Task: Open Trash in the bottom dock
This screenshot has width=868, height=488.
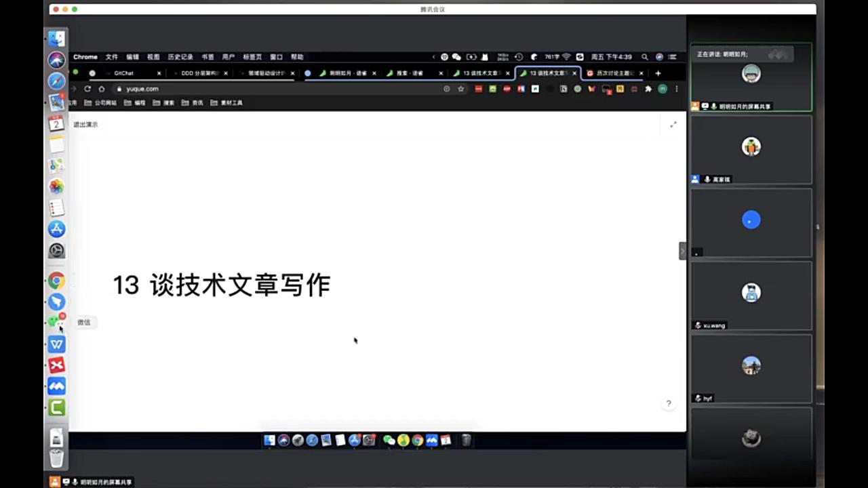Action: 466,440
